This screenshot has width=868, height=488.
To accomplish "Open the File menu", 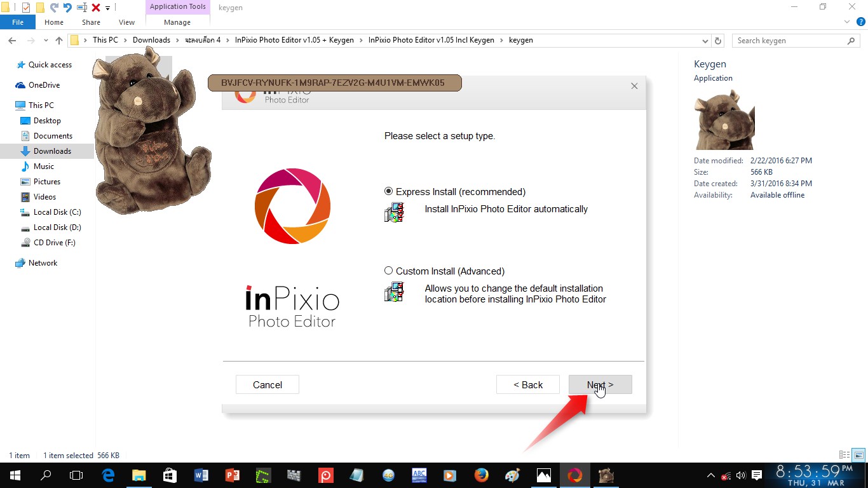I will (18, 22).
